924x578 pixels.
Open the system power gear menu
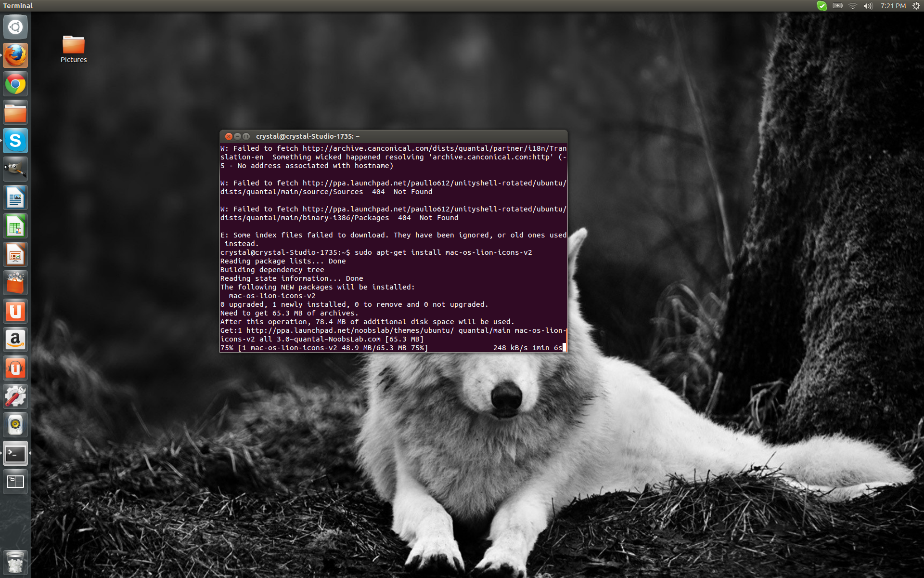pos(916,6)
